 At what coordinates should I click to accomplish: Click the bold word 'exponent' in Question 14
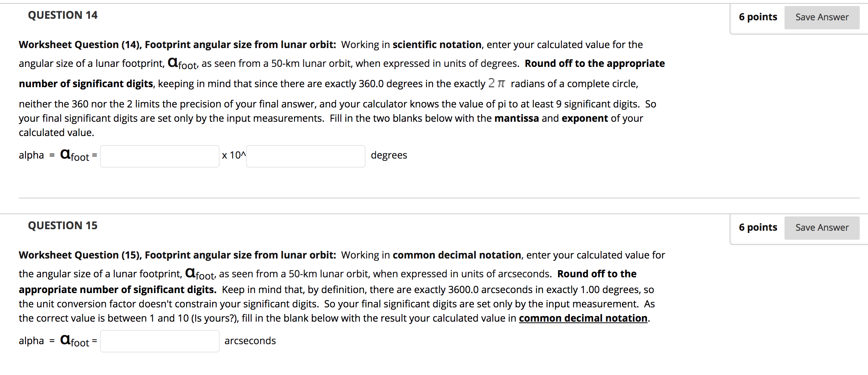(x=585, y=119)
